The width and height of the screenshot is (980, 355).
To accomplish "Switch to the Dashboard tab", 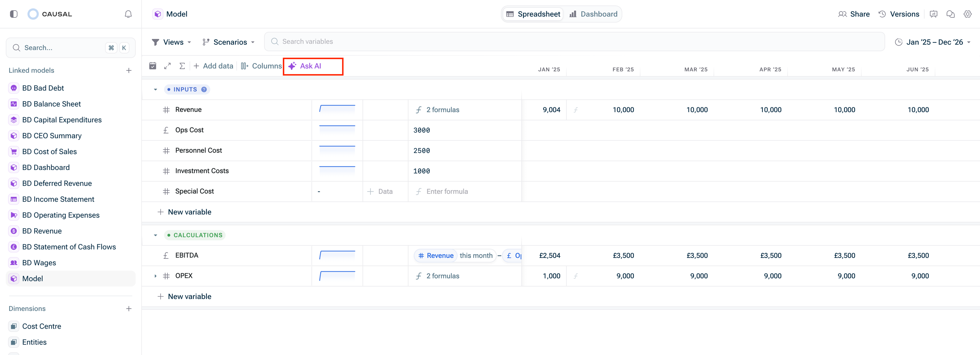I will point(593,14).
